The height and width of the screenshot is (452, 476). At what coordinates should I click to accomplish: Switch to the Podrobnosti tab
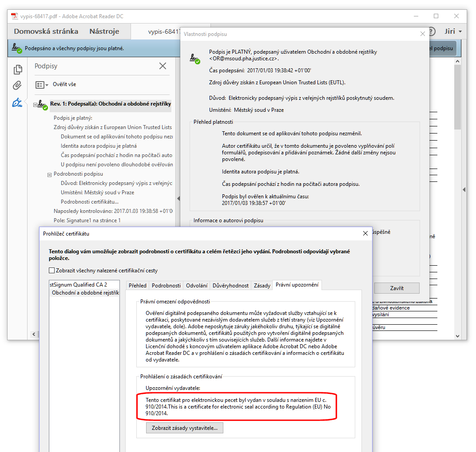pos(166,286)
